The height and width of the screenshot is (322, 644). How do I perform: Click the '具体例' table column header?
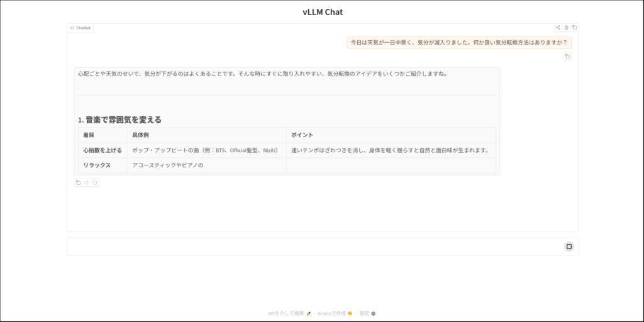click(140, 135)
